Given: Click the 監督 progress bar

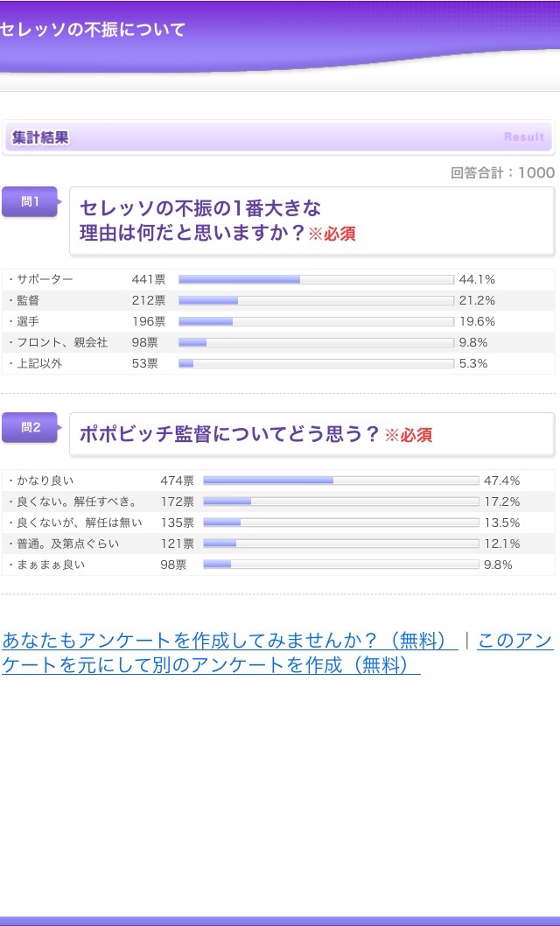Looking at the screenshot, I should [x=316, y=301].
